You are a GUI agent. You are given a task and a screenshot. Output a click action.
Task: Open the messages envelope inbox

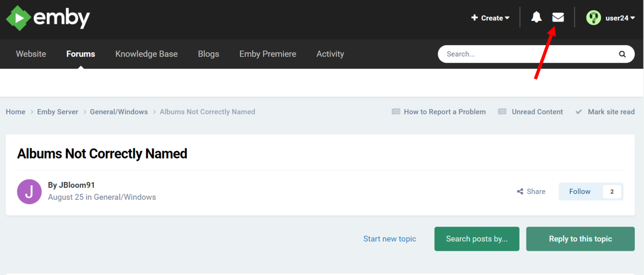point(558,18)
